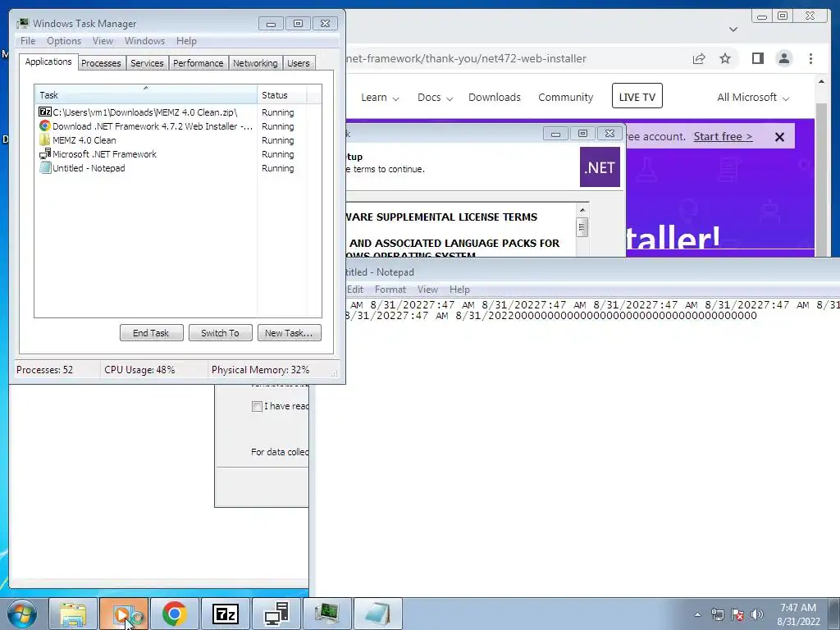Open Chrome three-dot menu
The width and height of the screenshot is (840, 630).
point(810,58)
